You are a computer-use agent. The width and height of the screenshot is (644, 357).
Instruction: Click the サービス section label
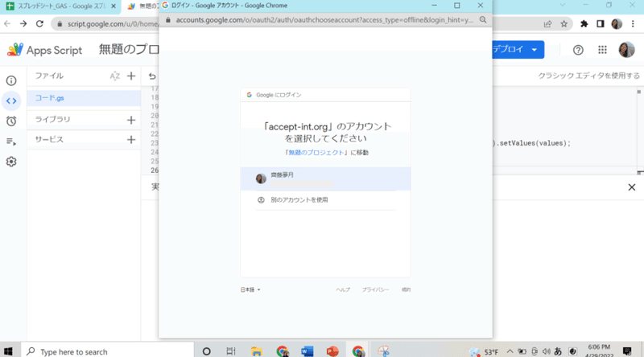[x=49, y=140]
